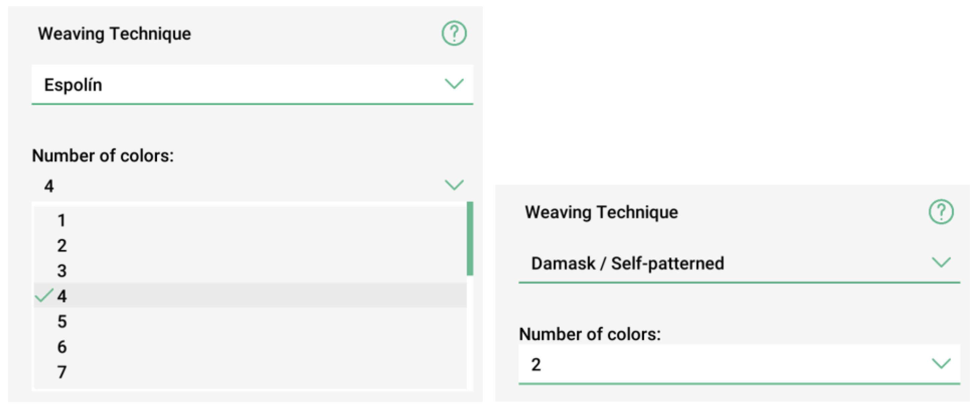980x412 pixels.
Task: Click the chevron arrow beside Espolín
Action: pyautogui.click(x=454, y=84)
